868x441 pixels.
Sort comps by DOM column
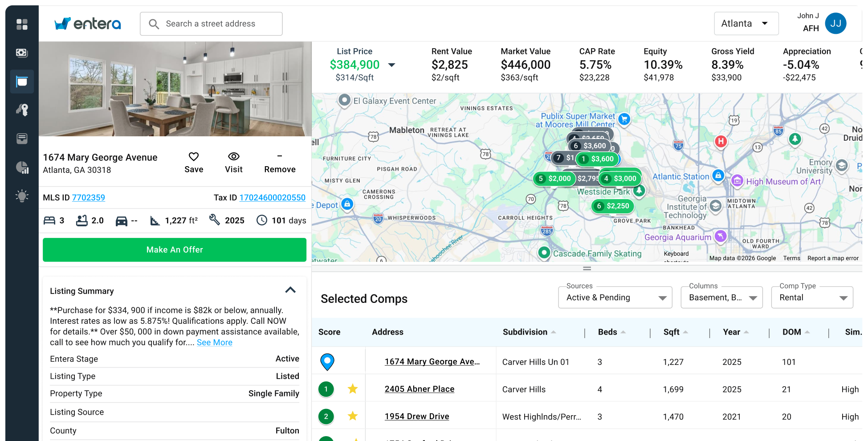(x=796, y=332)
